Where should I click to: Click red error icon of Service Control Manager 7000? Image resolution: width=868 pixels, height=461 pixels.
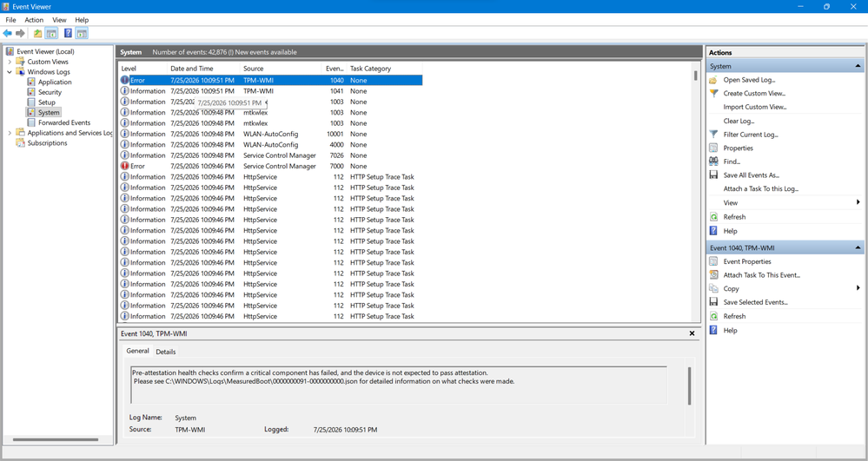124,166
